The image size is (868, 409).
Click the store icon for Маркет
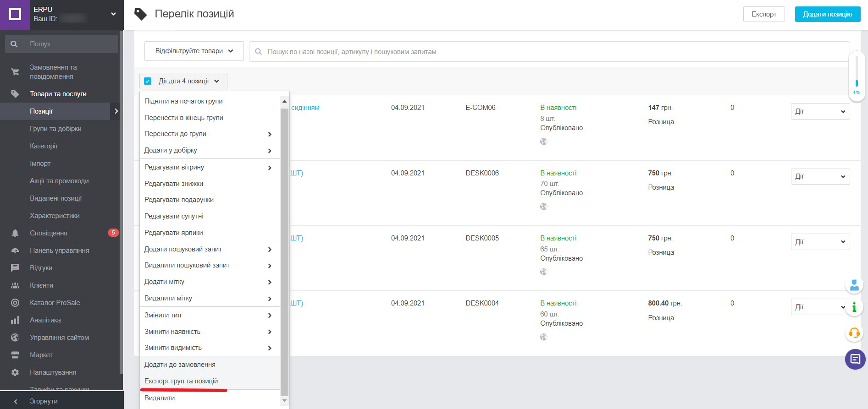(15, 355)
